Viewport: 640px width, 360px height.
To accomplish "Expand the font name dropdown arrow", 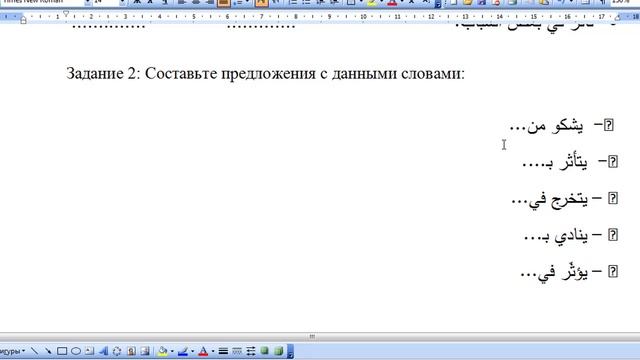I will [x=87, y=2].
